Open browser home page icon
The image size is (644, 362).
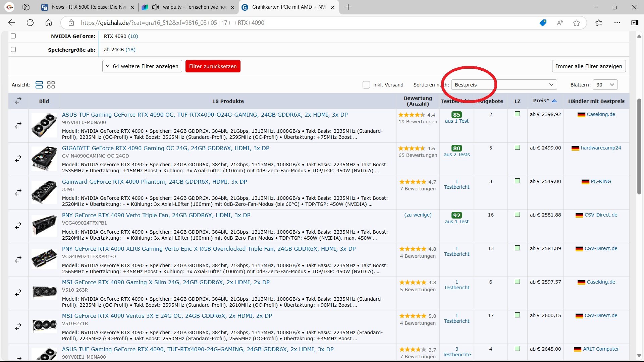(49, 23)
